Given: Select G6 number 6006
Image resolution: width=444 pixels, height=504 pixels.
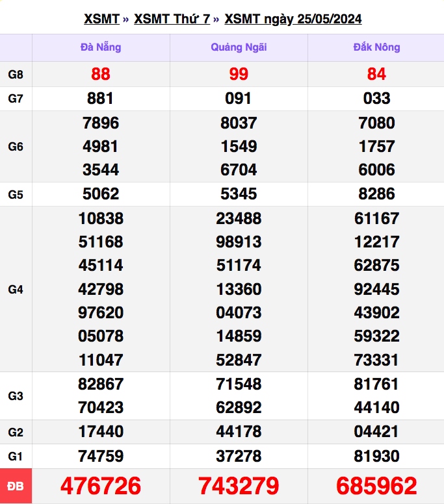Looking at the screenshot, I should [377, 170].
